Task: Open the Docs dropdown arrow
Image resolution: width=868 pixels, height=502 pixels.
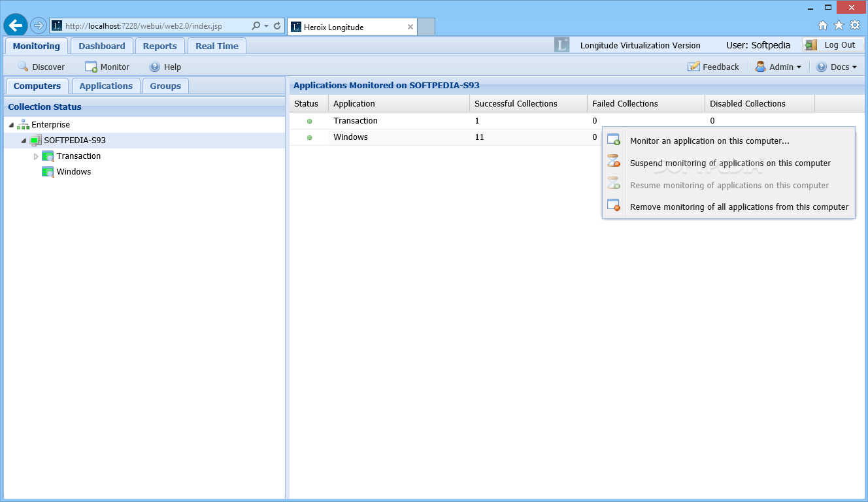Action: (x=854, y=67)
